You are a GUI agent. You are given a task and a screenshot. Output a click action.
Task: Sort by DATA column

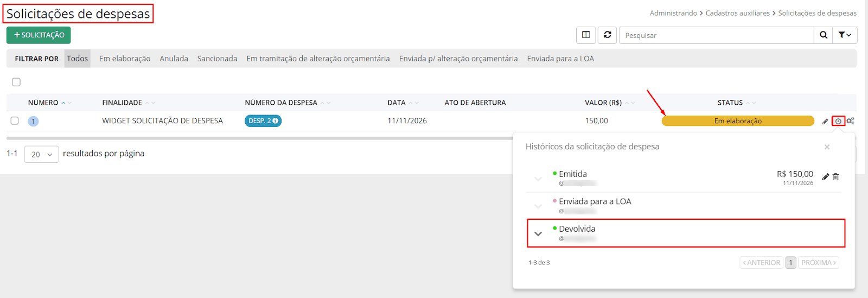pos(403,103)
